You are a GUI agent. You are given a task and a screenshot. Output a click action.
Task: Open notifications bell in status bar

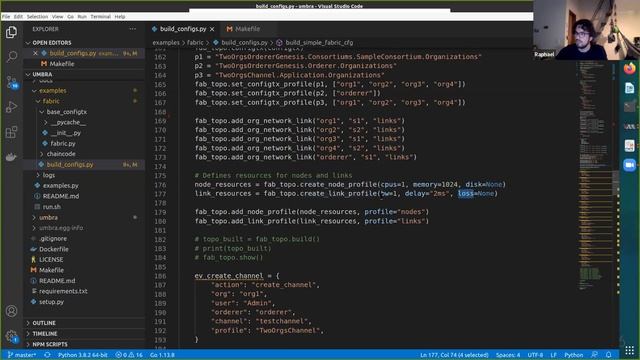[609, 355]
